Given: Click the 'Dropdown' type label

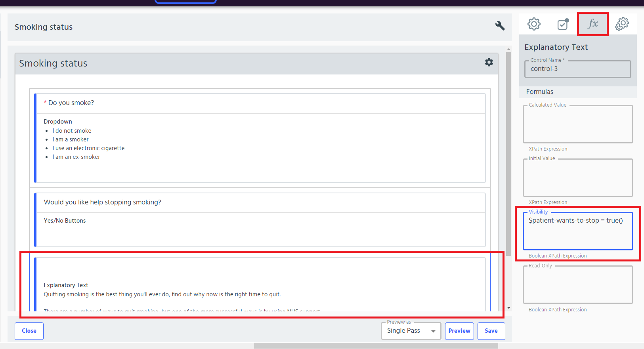Looking at the screenshot, I should tap(58, 122).
